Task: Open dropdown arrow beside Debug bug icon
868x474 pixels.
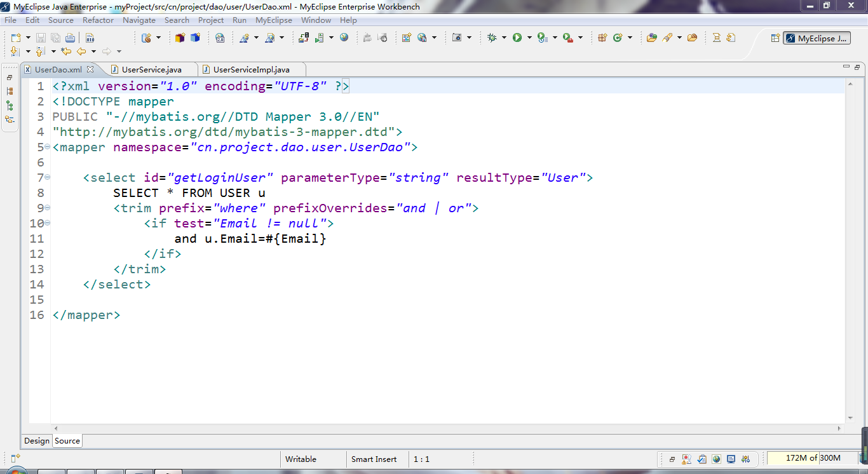Action: pos(504,37)
